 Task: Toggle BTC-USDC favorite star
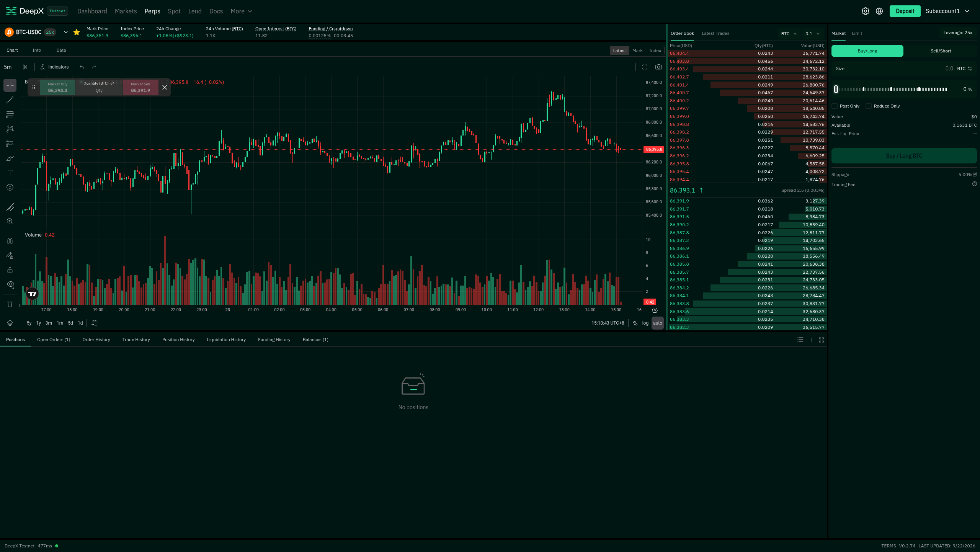point(77,32)
